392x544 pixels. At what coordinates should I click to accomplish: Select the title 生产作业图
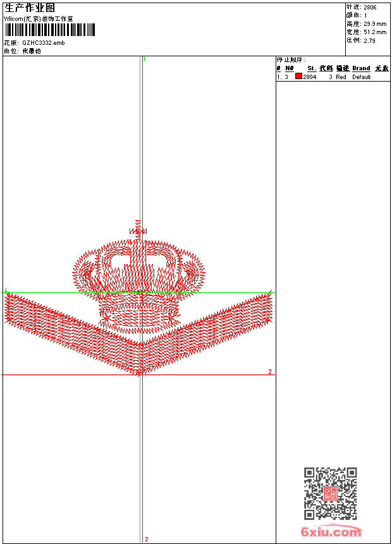30,8
